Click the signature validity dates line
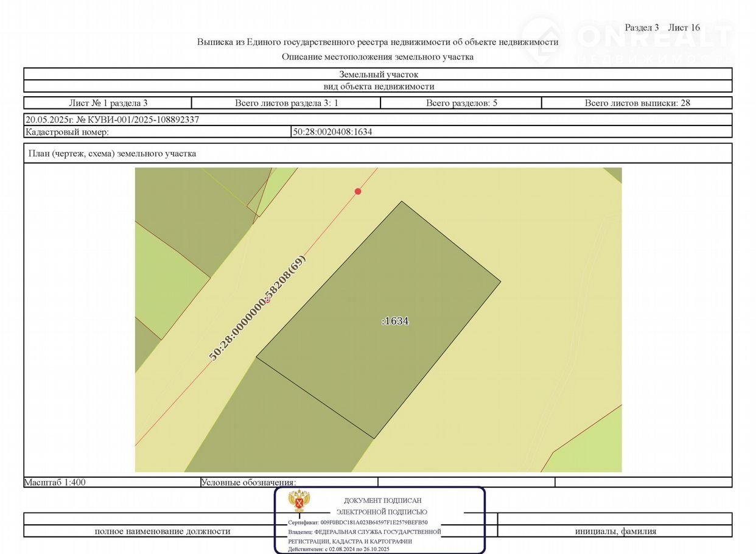Screen dimensions: 756x554 coord(339,549)
